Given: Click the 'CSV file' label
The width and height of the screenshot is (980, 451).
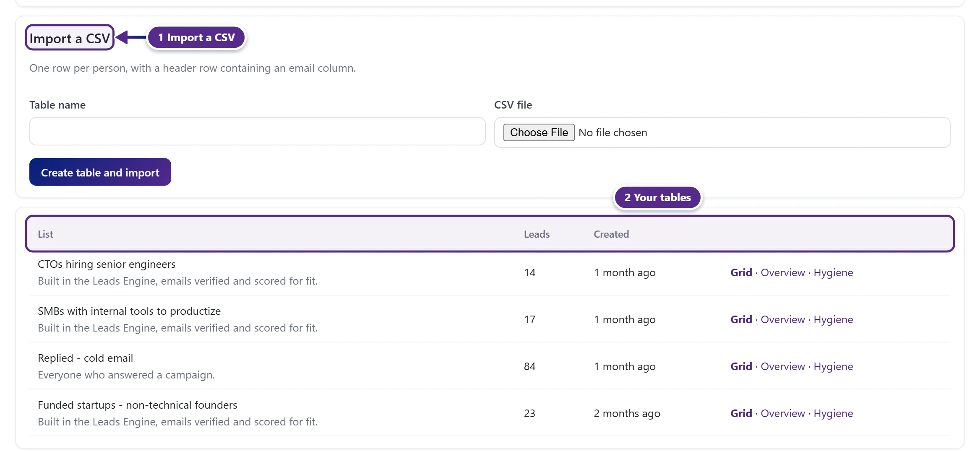Looking at the screenshot, I should pyautogui.click(x=513, y=105).
